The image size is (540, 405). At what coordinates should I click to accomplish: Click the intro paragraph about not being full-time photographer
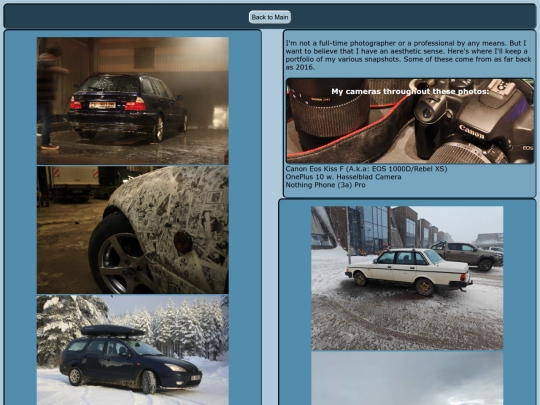pyautogui.click(x=408, y=55)
